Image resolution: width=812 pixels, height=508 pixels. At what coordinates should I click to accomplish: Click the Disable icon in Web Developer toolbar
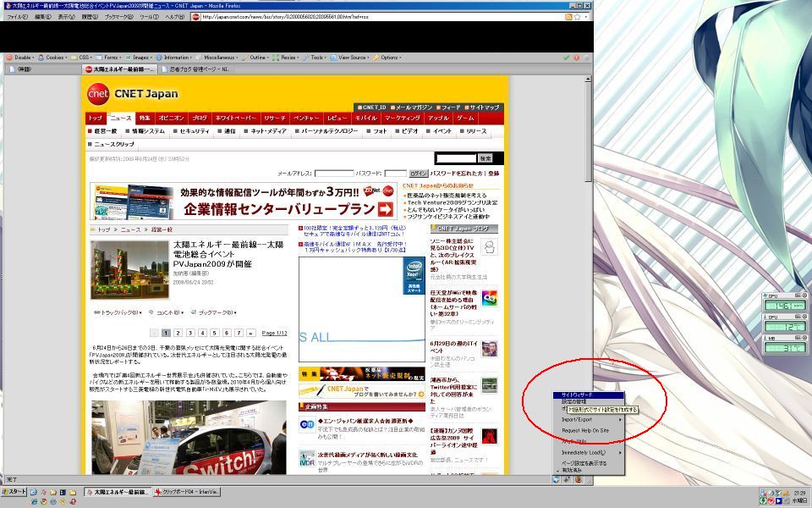coord(9,58)
